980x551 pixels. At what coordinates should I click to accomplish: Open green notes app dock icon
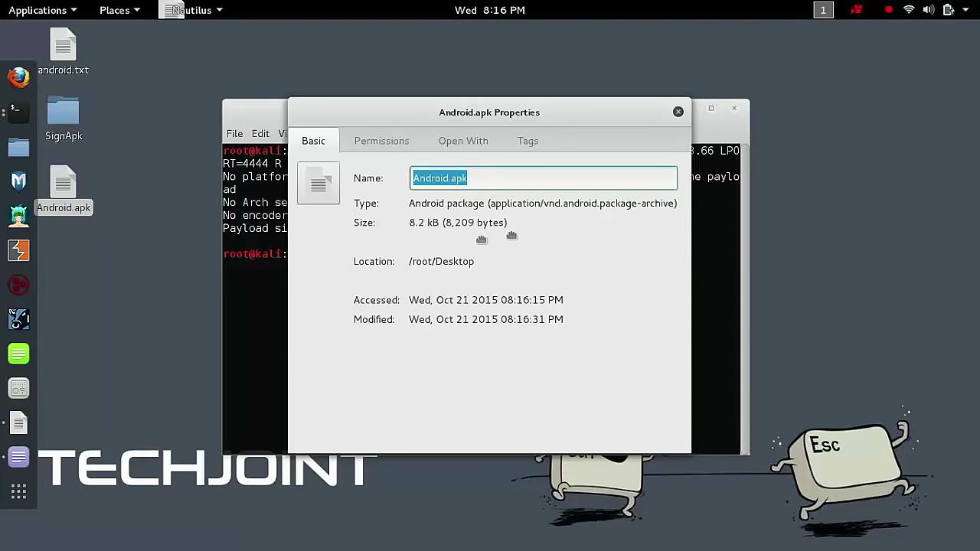[18, 354]
